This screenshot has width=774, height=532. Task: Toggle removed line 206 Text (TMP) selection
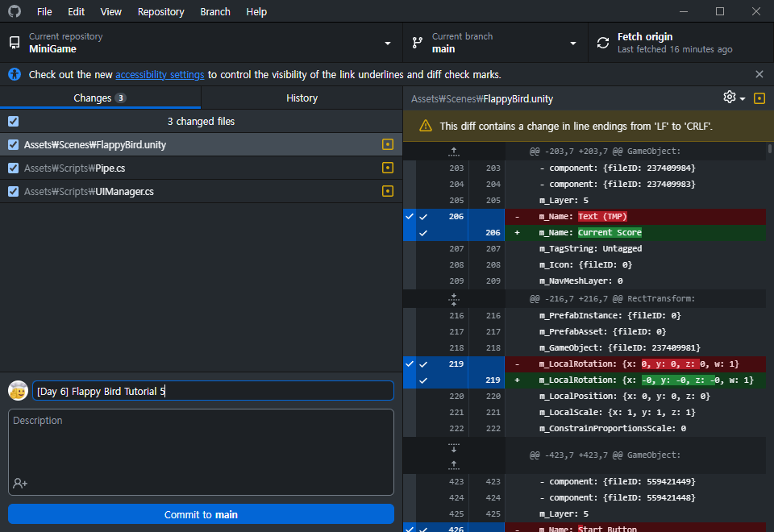point(423,217)
